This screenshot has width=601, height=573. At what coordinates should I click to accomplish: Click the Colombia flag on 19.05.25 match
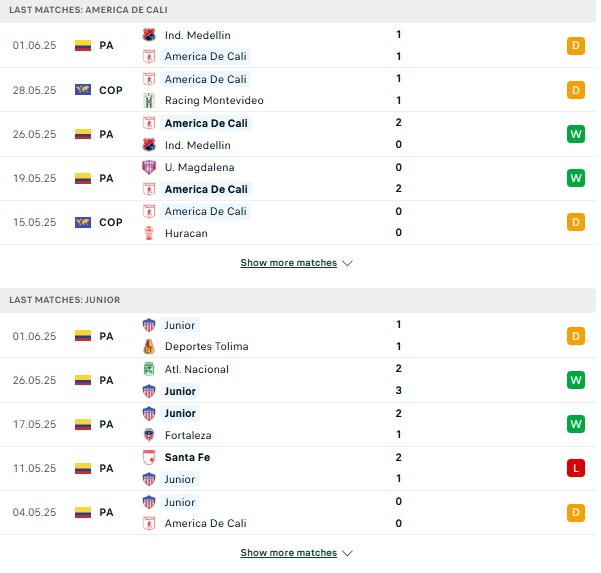83,178
